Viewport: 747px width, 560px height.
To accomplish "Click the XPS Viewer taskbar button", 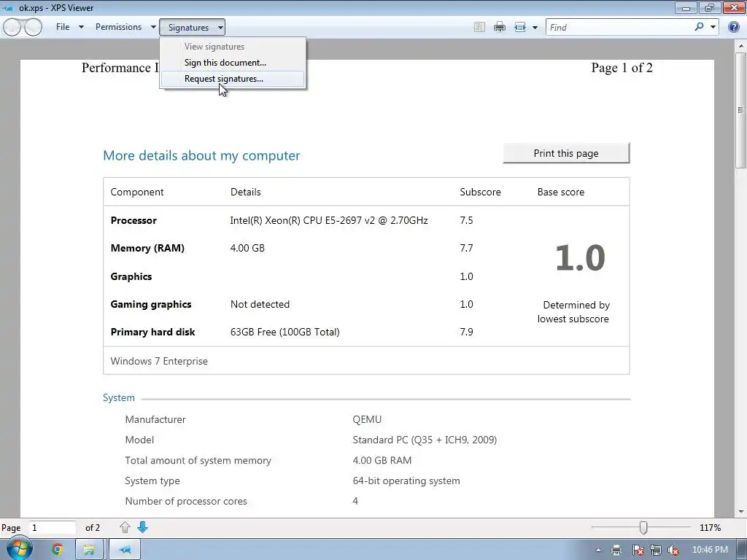I will (x=125, y=550).
